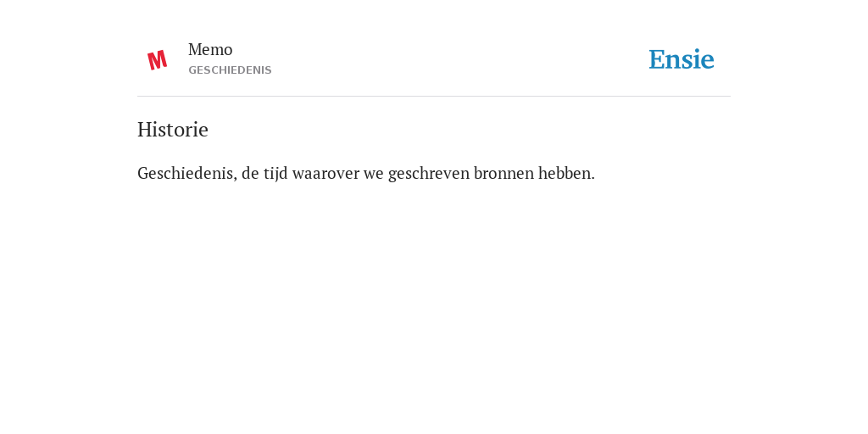868x434 pixels.
Task: Click the letter 'E' in the Ensie logo
Action: click(657, 60)
